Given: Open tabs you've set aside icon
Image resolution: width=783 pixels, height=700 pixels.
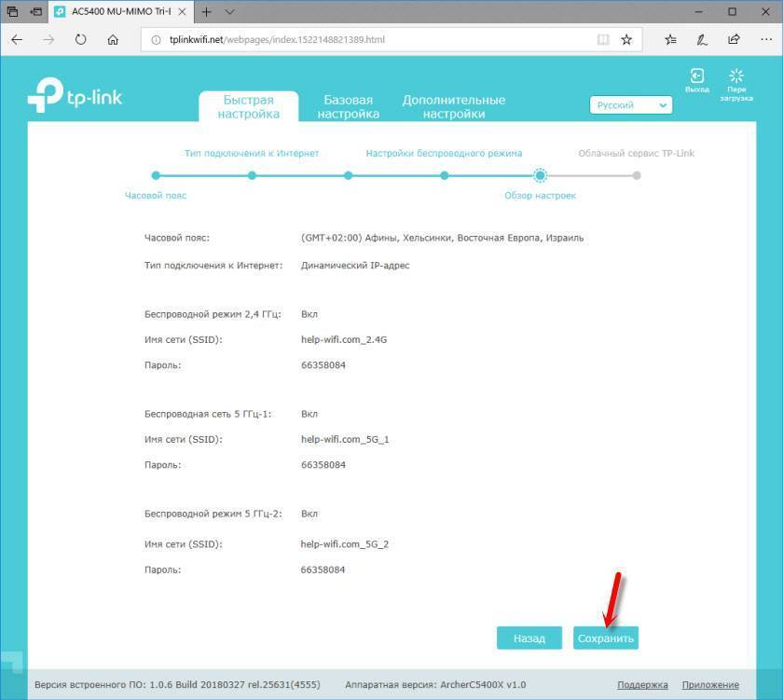Looking at the screenshot, I should 12,11.
